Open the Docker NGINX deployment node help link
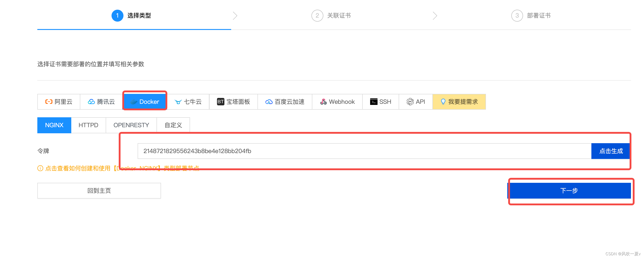Image resolution: width=644 pixels, height=258 pixels. click(122, 168)
